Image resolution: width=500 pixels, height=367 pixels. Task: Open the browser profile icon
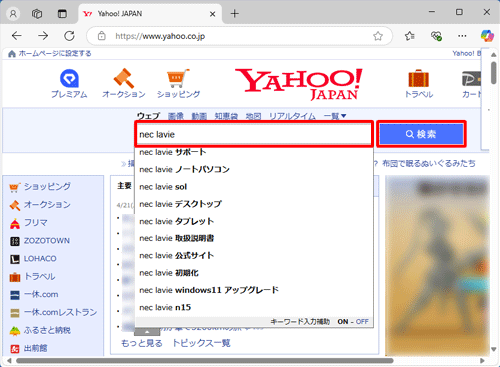point(13,14)
